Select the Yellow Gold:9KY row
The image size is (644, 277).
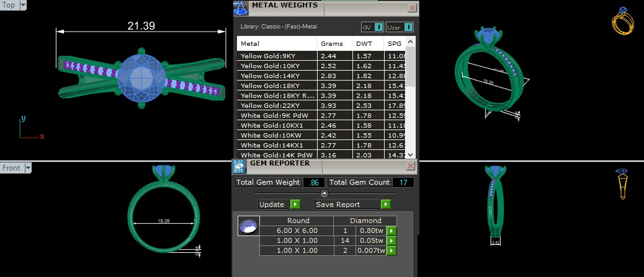click(x=321, y=56)
